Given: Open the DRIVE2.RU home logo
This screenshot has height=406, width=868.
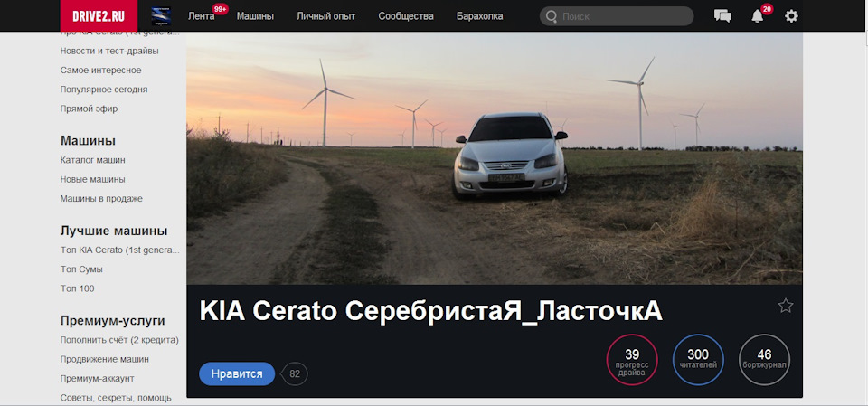Looking at the screenshot, I should pos(99,15).
